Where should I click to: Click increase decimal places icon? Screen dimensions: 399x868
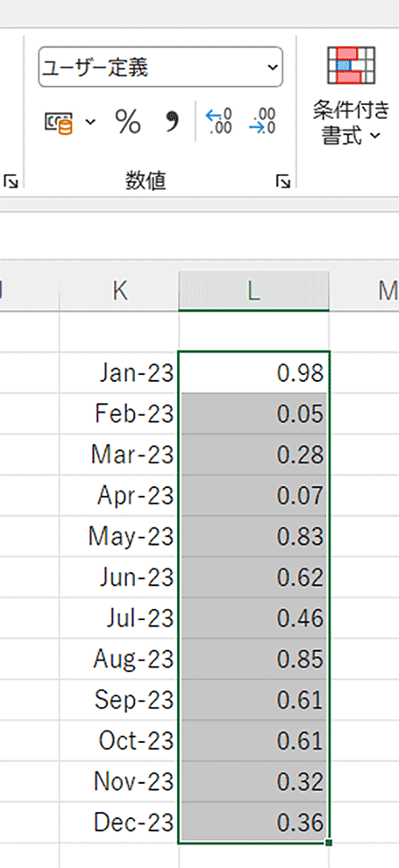[x=219, y=122]
